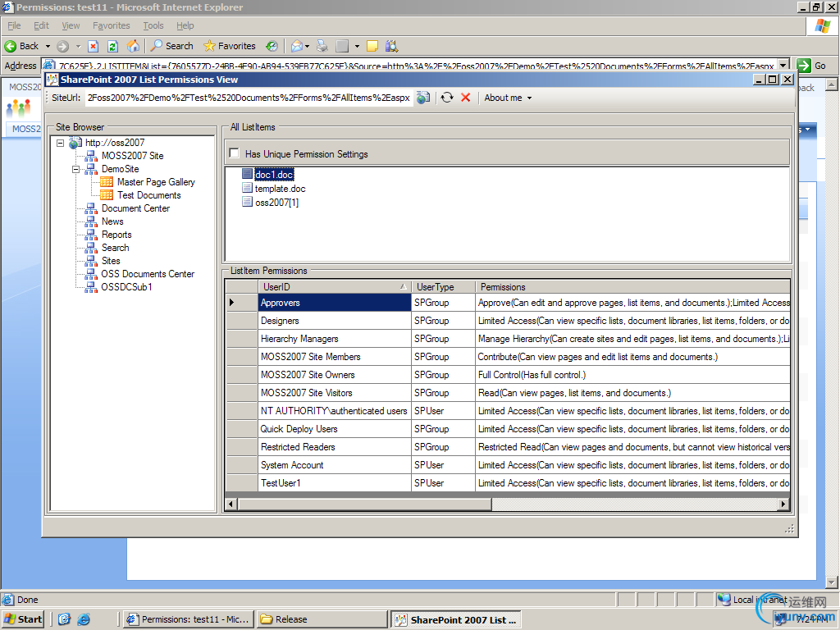Open the IE address bar dropdown arrow
The width and height of the screenshot is (840, 630).
[783, 66]
